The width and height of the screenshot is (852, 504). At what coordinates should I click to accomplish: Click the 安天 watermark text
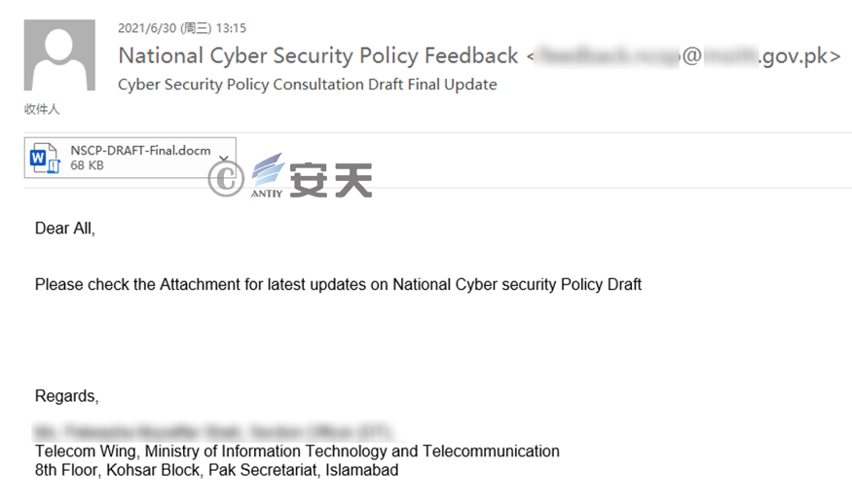point(330,180)
